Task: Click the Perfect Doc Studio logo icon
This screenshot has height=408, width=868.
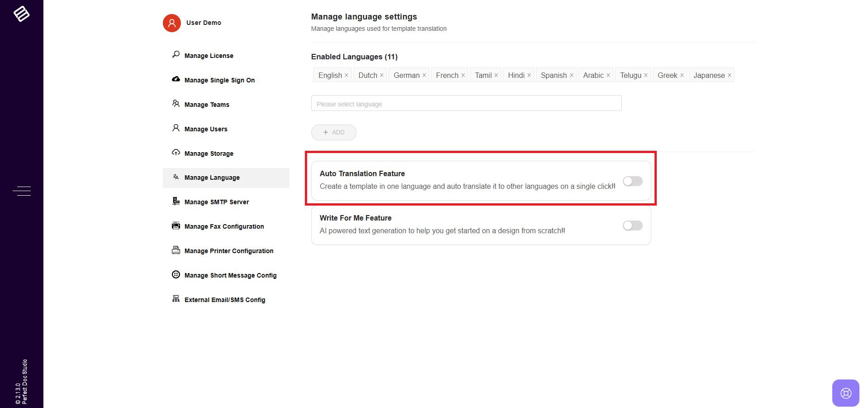Action: [x=21, y=14]
